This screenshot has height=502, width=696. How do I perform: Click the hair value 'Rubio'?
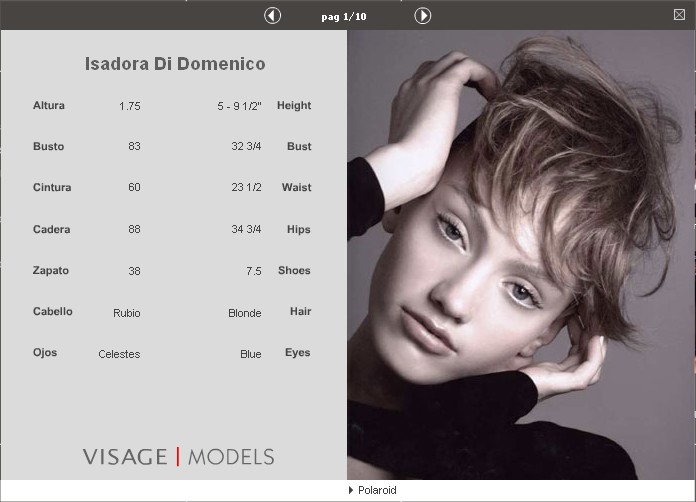(127, 313)
